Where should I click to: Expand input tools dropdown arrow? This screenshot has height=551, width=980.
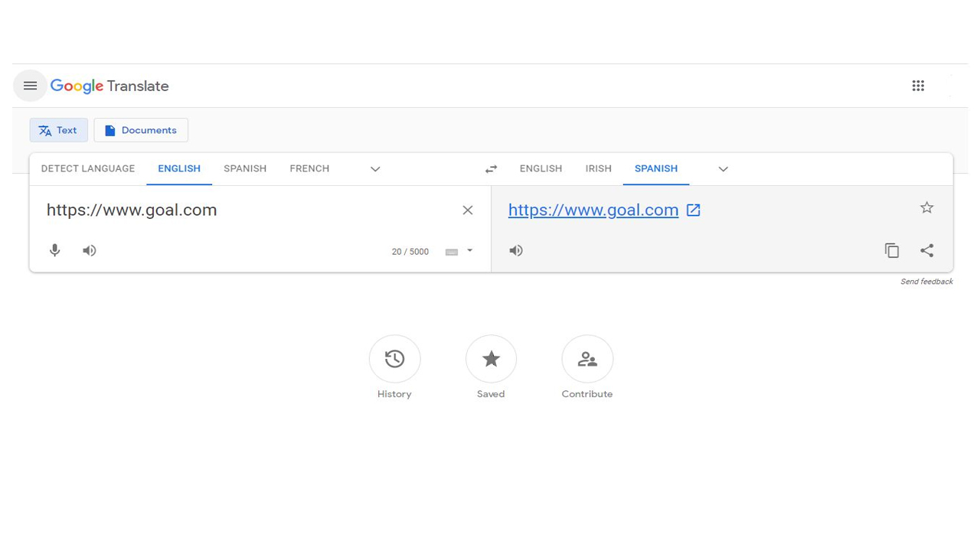click(469, 251)
